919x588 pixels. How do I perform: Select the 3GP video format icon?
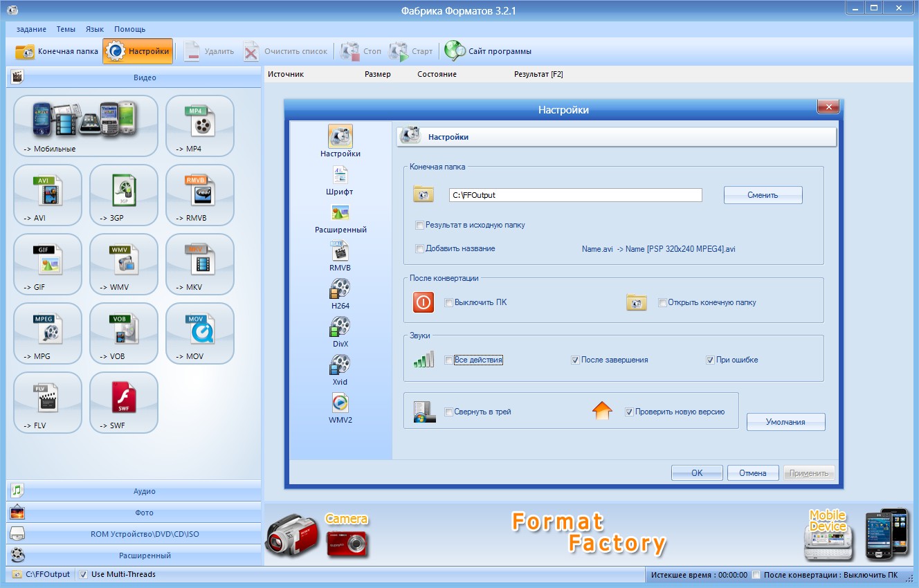pyautogui.click(x=124, y=195)
